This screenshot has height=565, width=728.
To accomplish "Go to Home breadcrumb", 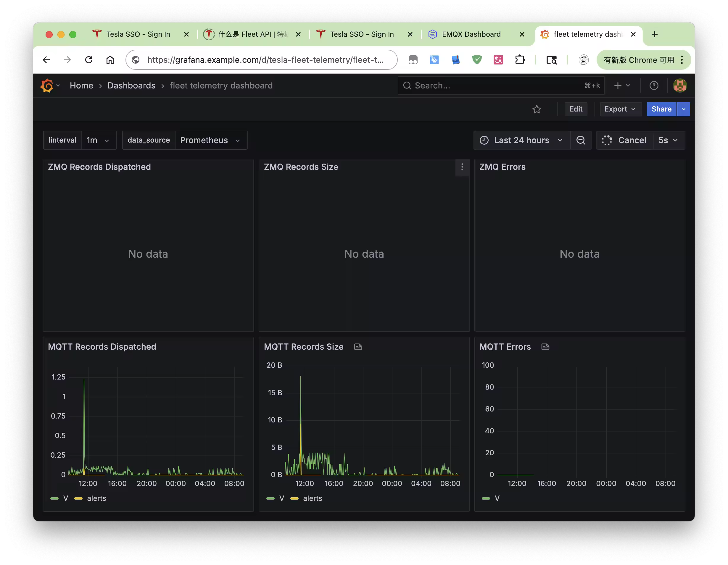I will (x=81, y=85).
